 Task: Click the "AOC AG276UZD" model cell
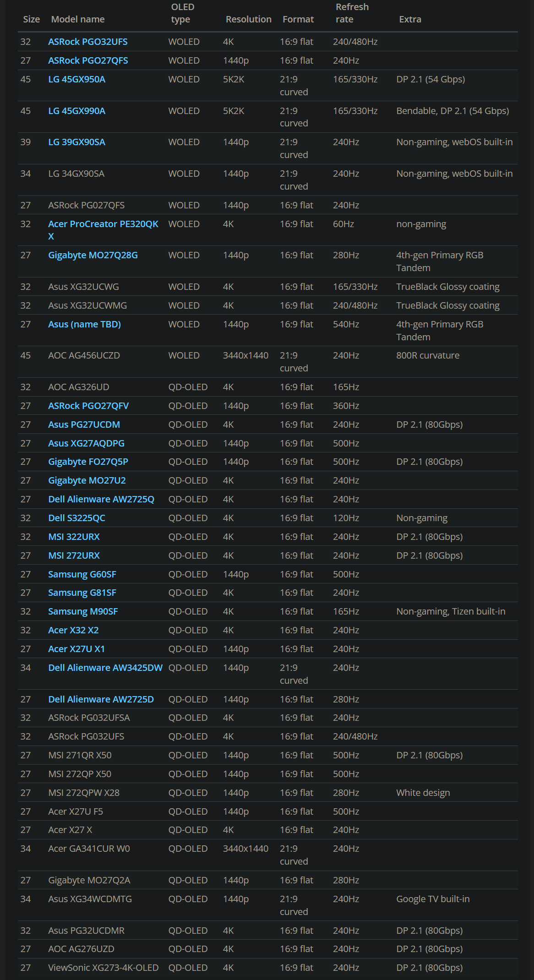[x=82, y=949]
